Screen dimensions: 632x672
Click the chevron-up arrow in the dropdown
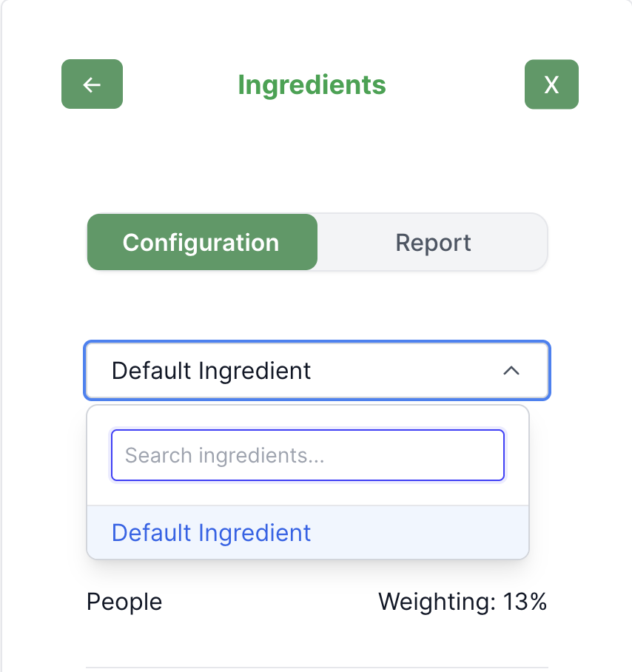coord(511,371)
